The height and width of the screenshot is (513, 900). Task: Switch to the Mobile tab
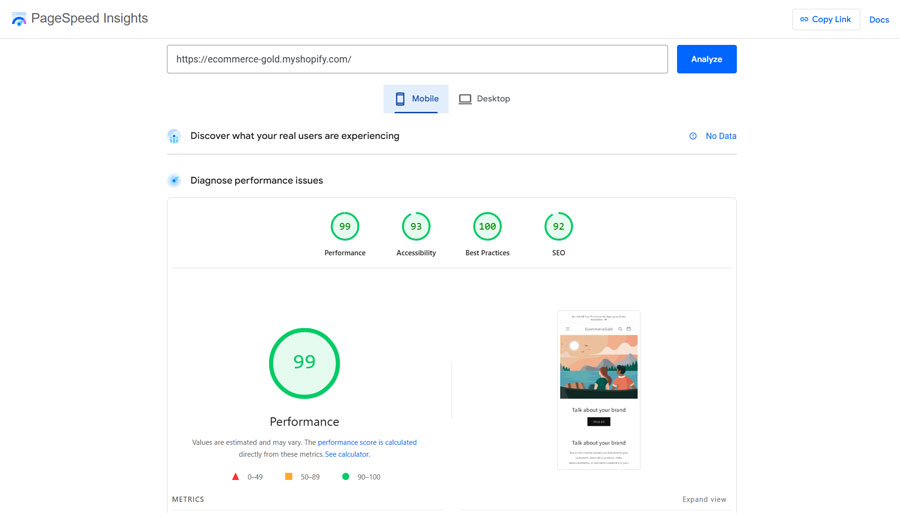pyautogui.click(x=416, y=99)
